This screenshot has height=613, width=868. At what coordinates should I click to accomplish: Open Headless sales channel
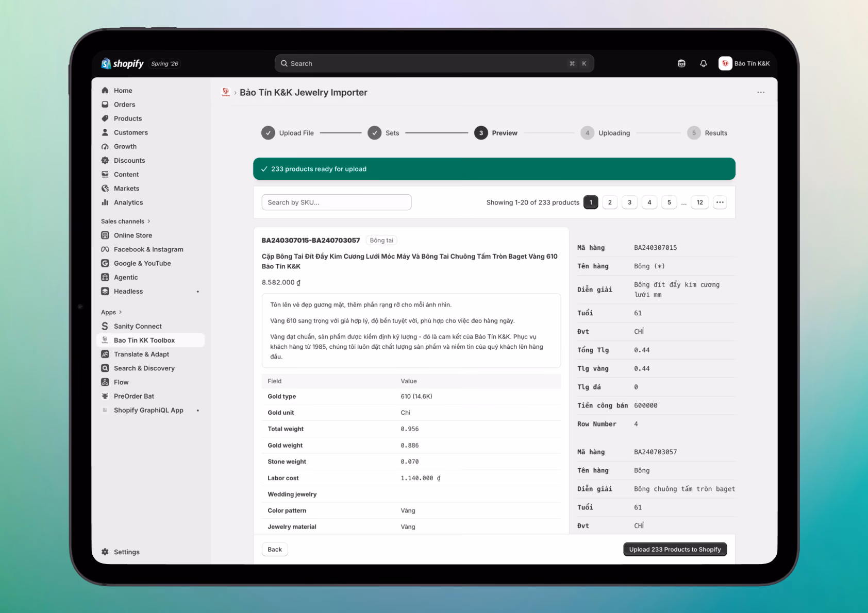tap(151, 291)
